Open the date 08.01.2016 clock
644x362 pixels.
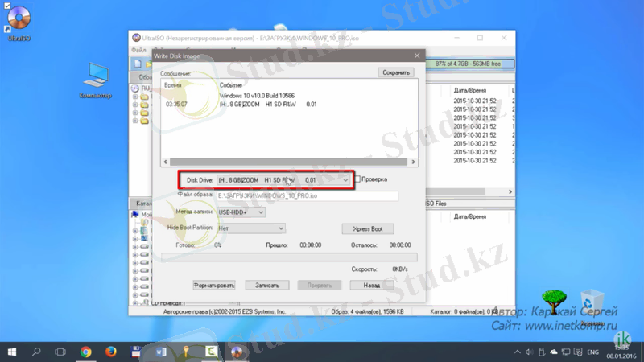621,356
